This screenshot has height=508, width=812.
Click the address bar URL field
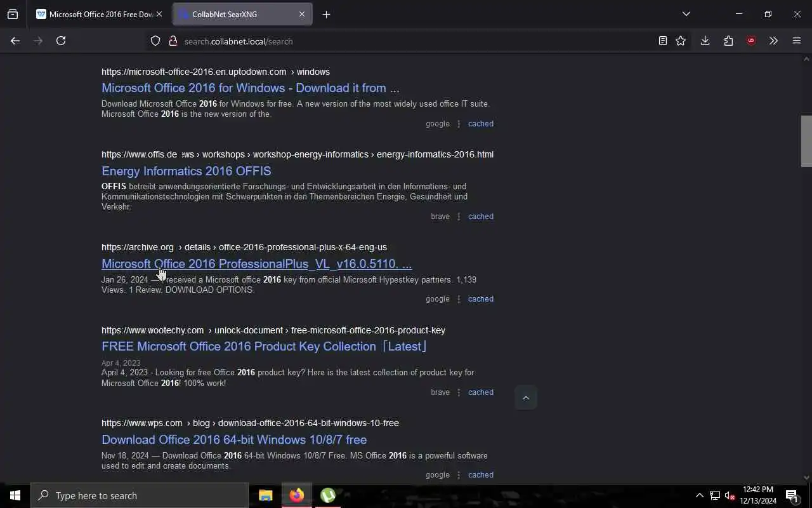(x=406, y=41)
